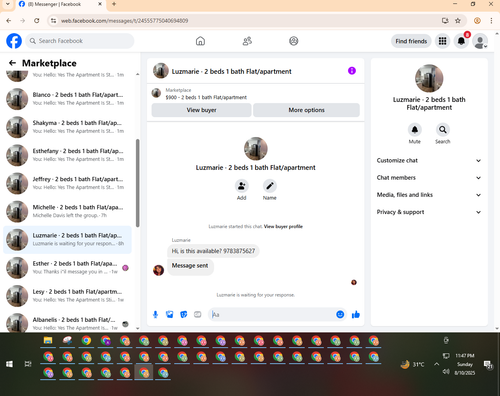
Task: Open conversation information purple icon
Action: tap(352, 71)
